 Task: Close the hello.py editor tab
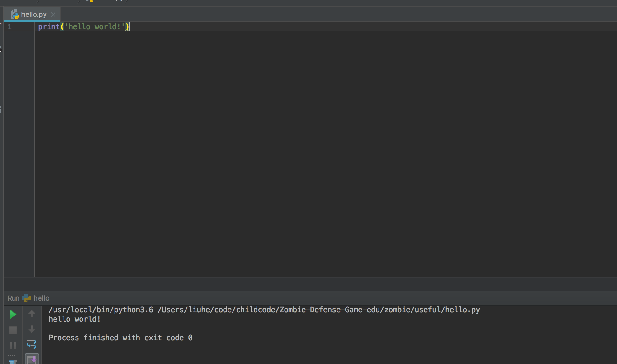[x=53, y=15]
